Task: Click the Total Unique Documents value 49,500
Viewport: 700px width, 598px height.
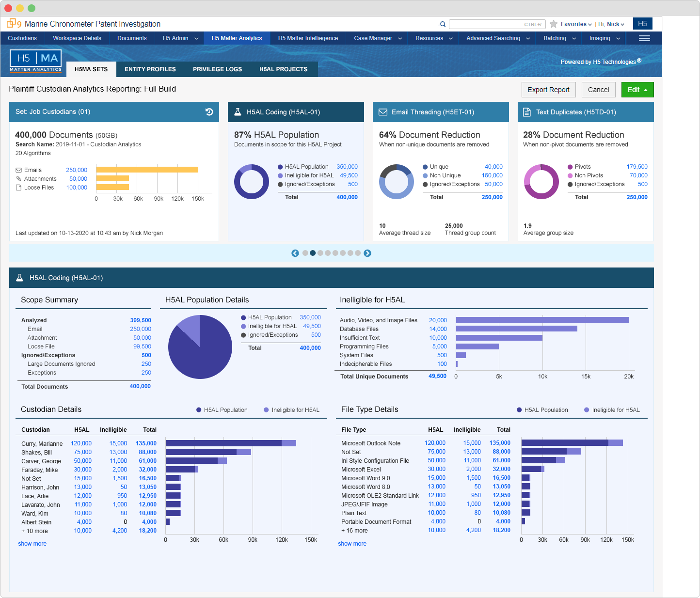Action: pos(437,376)
